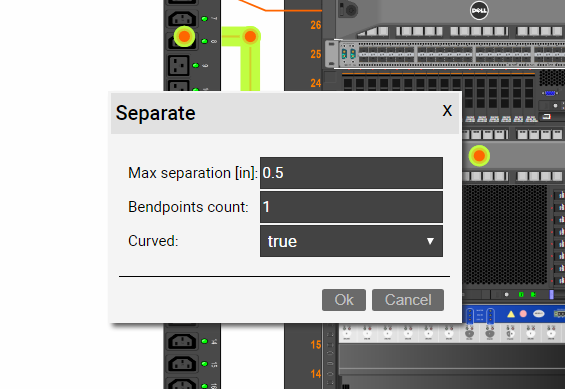The width and height of the screenshot is (565, 389).
Task: Click the Ok button in the Separate dialog
Action: [x=344, y=300]
